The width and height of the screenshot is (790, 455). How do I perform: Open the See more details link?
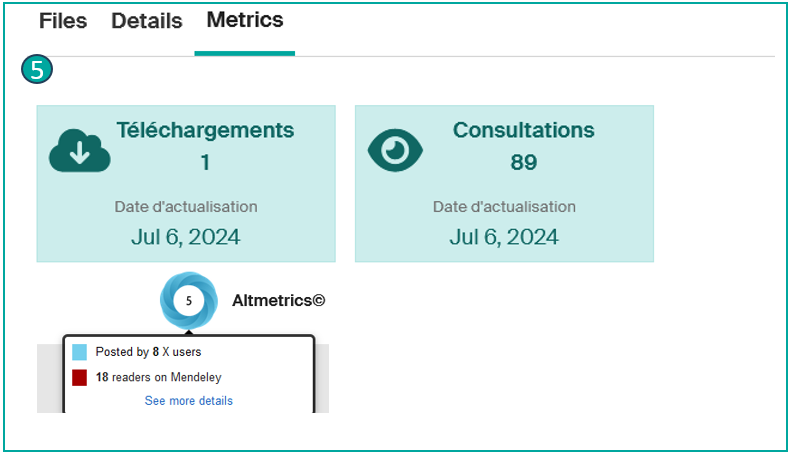188,401
